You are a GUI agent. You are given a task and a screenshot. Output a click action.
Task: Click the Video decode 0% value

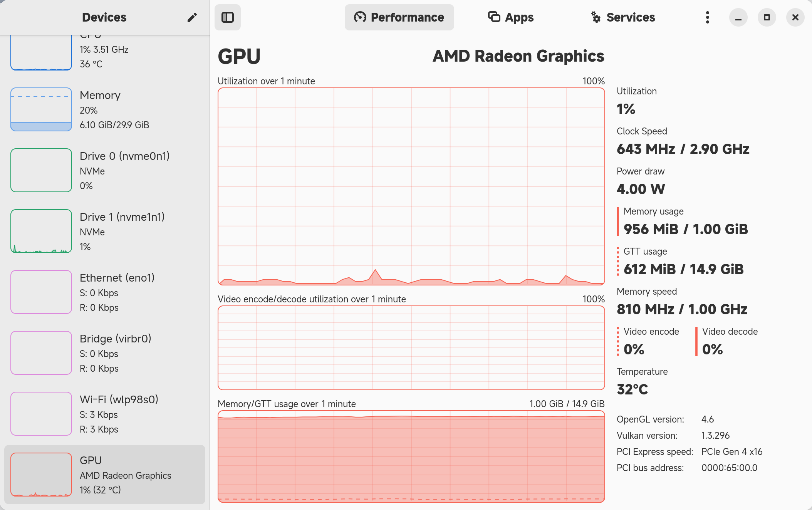coord(712,349)
